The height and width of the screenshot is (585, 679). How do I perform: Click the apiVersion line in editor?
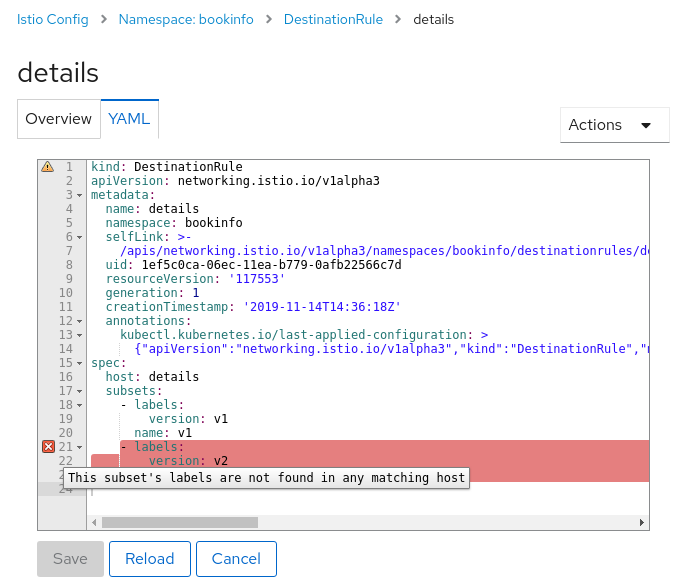click(235, 181)
